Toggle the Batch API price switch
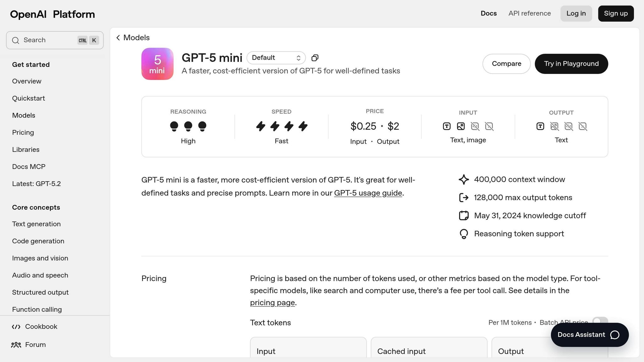 (600, 321)
